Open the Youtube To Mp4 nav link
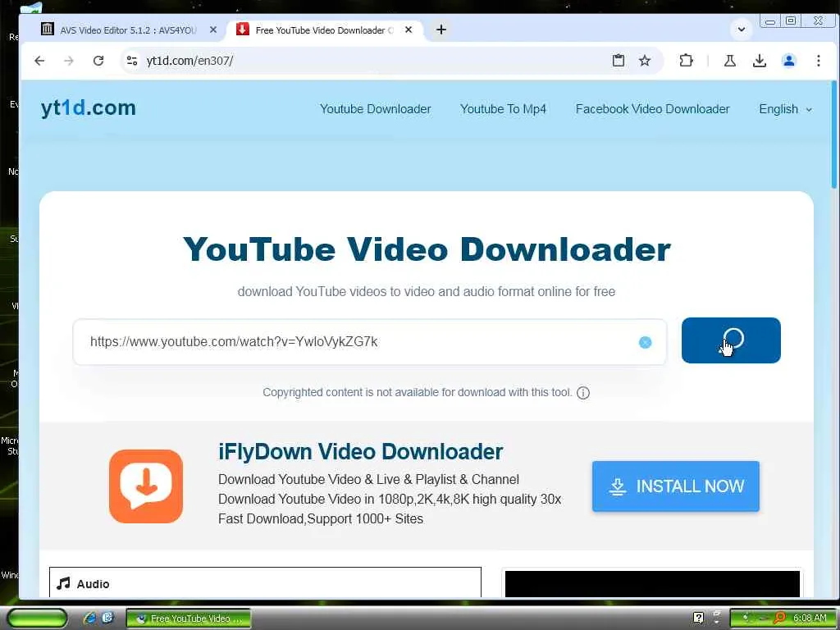Screen dimensions: 840x630 (503, 109)
